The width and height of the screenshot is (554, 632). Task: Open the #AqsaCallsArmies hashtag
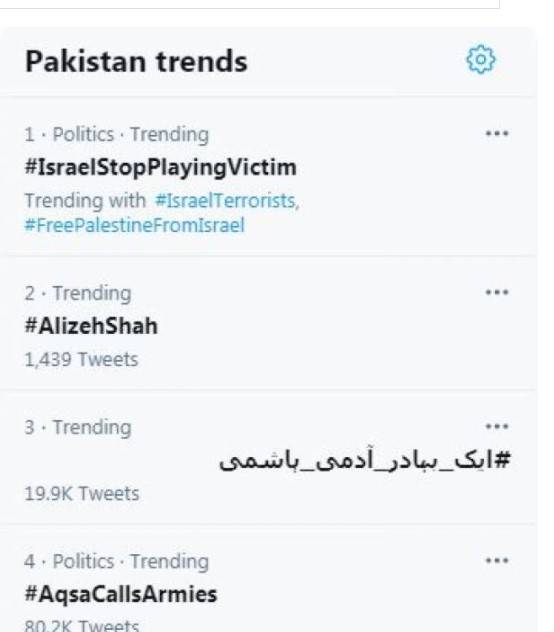pyautogui.click(x=121, y=594)
